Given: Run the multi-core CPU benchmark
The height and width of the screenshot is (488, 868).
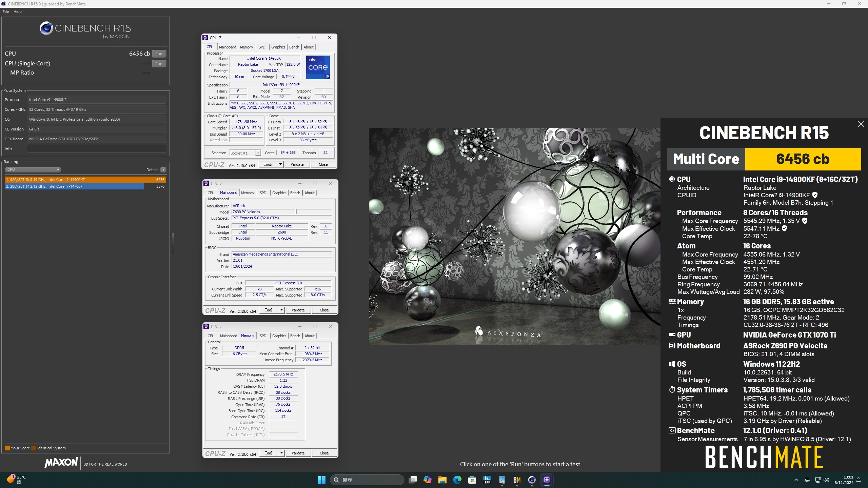Looking at the screenshot, I should pyautogui.click(x=159, y=54).
